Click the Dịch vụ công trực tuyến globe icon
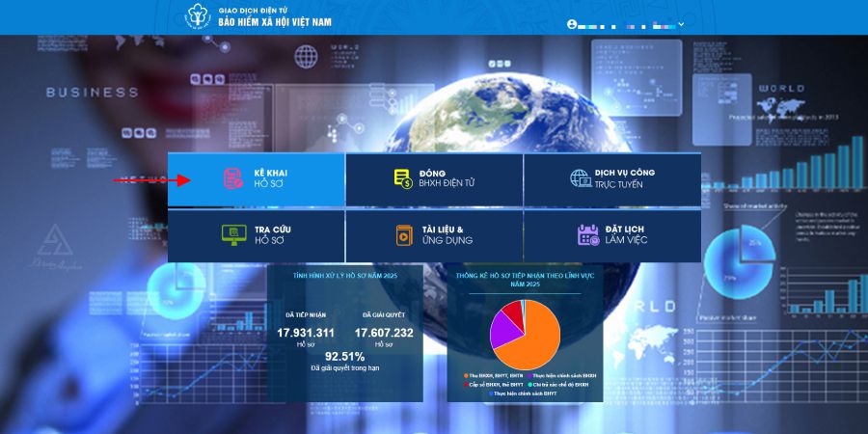This screenshot has width=868, height=434. click(580, 178)
